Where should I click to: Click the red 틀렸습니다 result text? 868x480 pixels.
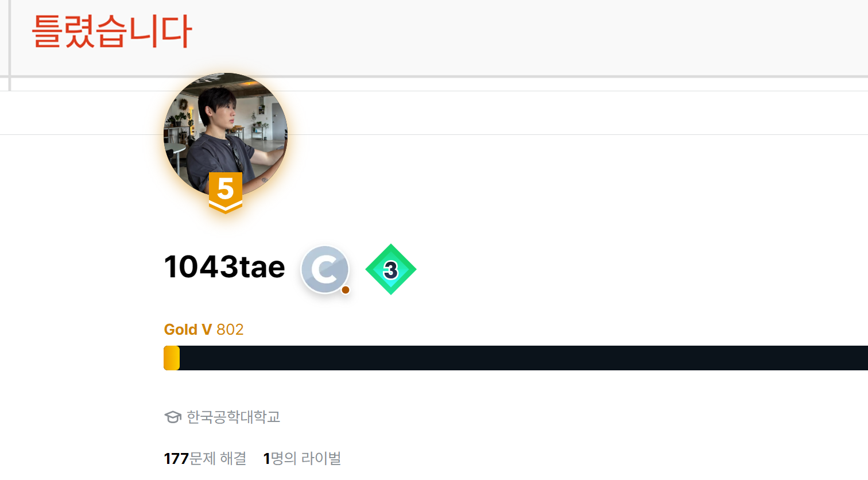coord(111,31)
